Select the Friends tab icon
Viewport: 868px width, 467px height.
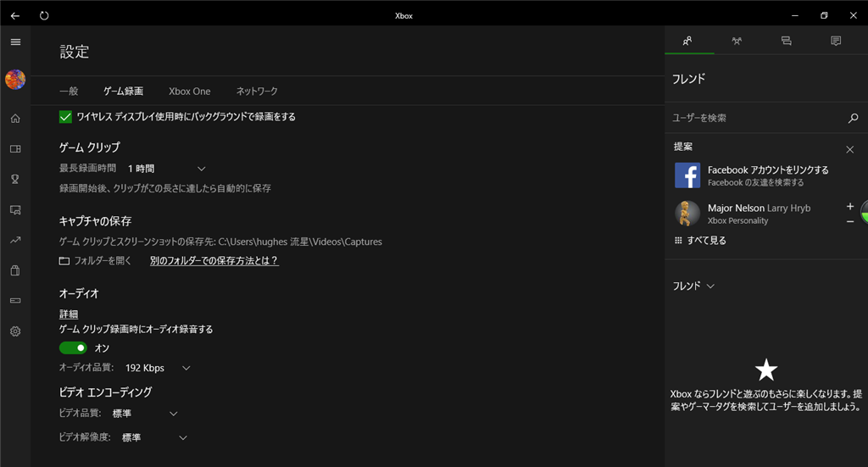pyautogui.click(x=687, y=41)
